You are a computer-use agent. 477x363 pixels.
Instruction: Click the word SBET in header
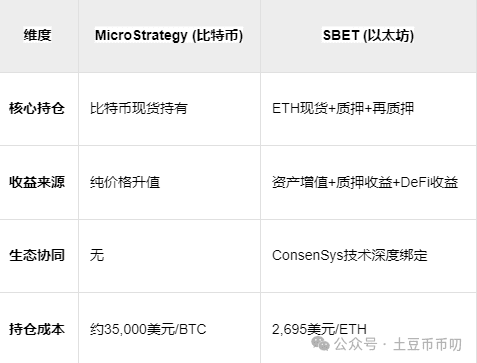[341, 35]
